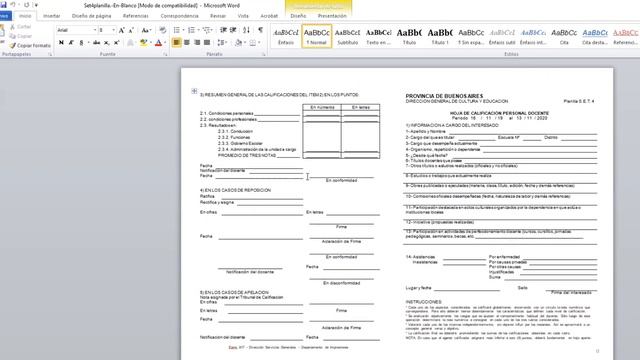This screenshot has width=640, height=360.
Task: Redo the last action
Action: point(27,5)
